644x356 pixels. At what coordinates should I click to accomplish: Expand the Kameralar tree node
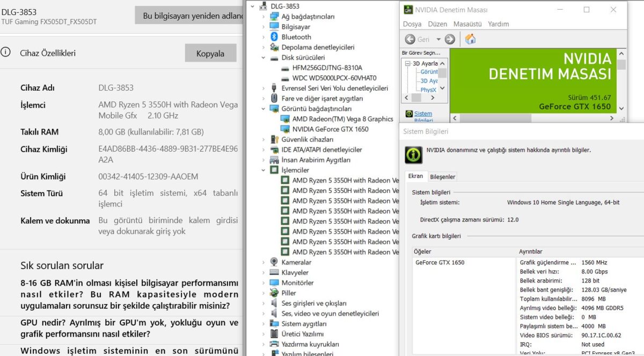point(264,263)
